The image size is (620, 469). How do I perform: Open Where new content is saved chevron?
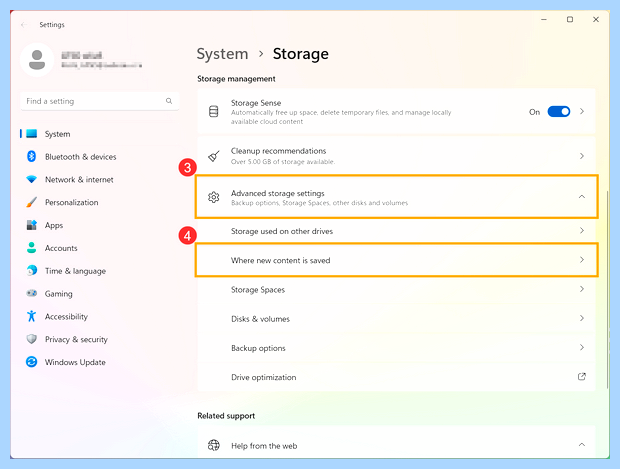[582, 260]
